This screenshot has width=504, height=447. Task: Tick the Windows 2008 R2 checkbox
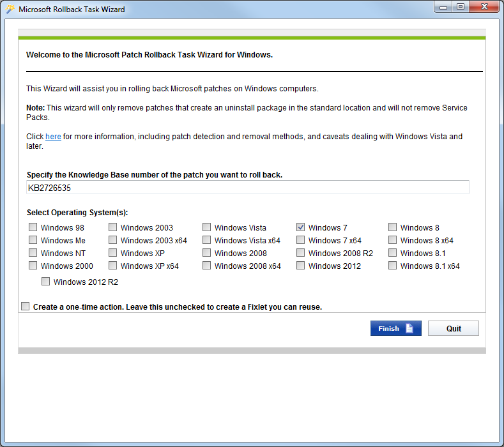pyautogui.click(x=300, y=253)
